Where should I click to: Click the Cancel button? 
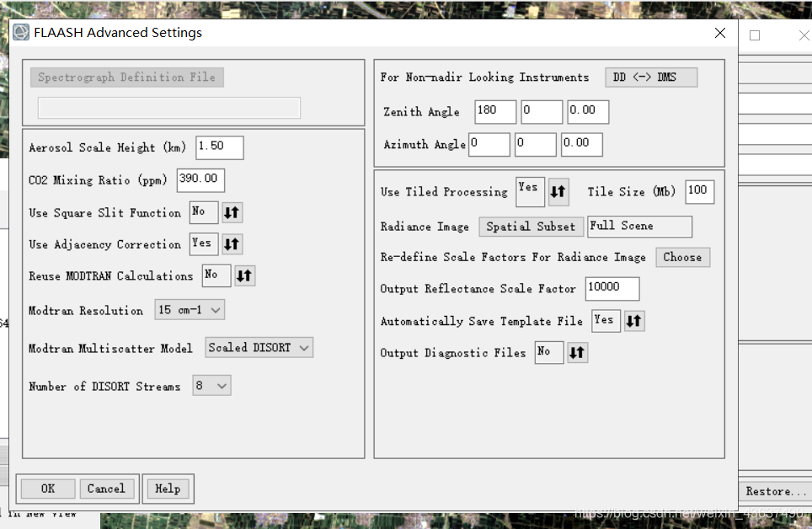[106, 489]
